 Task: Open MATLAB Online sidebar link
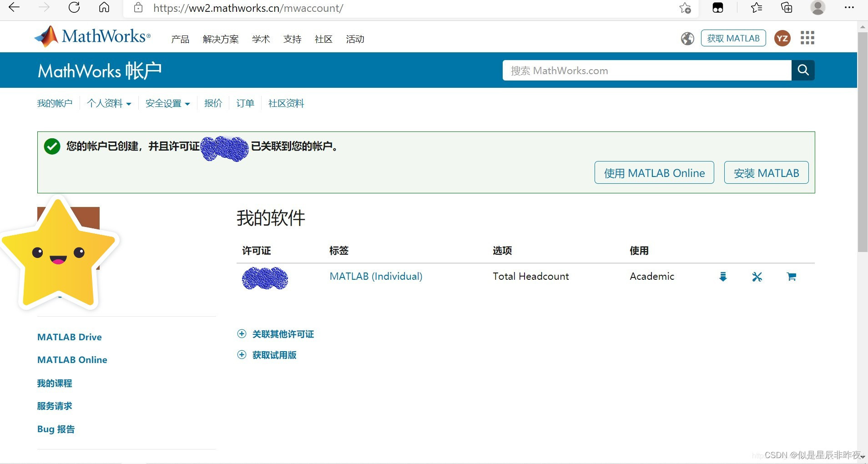click(72, 360)
